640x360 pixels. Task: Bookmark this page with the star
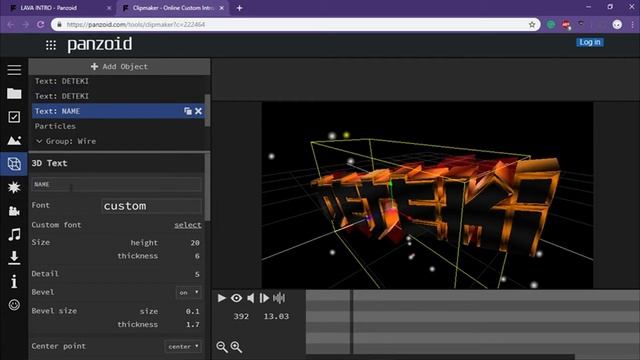tap(532, 24)
